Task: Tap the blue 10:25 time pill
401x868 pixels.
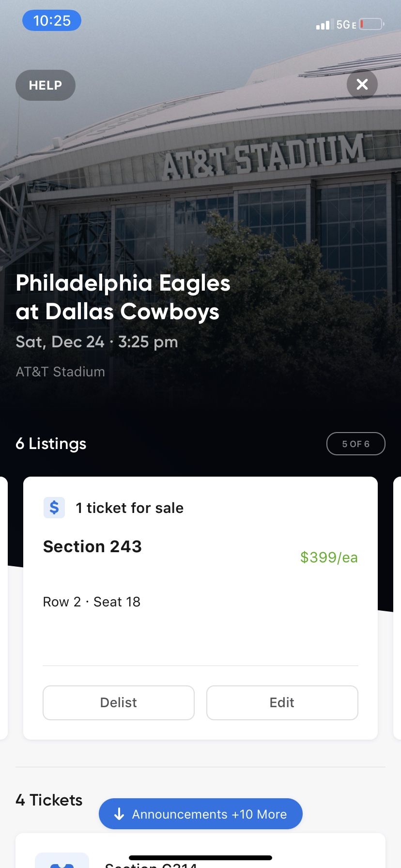Action: coord(52,21)
